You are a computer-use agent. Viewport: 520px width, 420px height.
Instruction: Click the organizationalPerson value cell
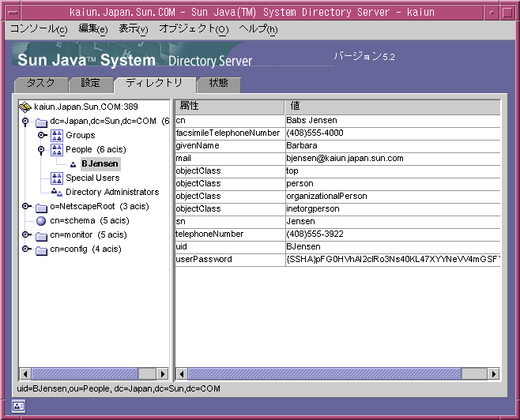pyautogui.click(x=393, y=196)
